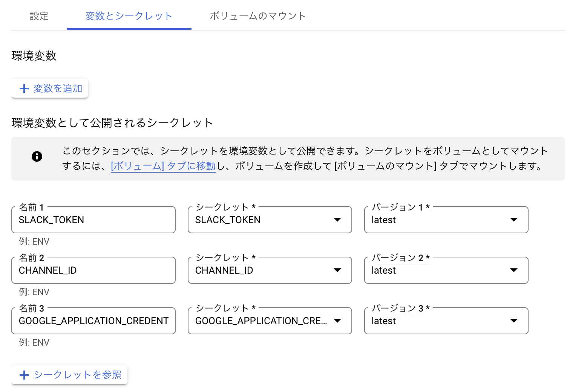The height and width of the screenshot is (392, 567).
Task: Click the info icon next to the secrets notice
Action: pos(37,156)
